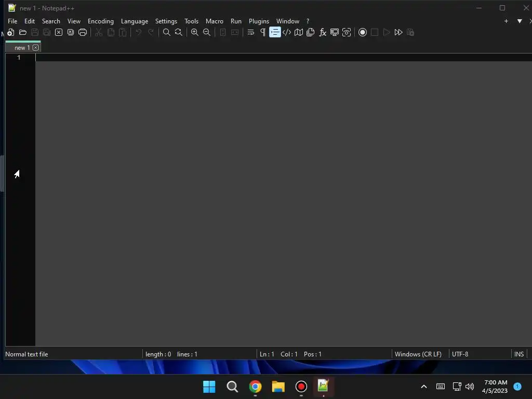Click line number 1 in margin
The height and width of the screenshot is (399, 532).
click(x=19, y=58)
